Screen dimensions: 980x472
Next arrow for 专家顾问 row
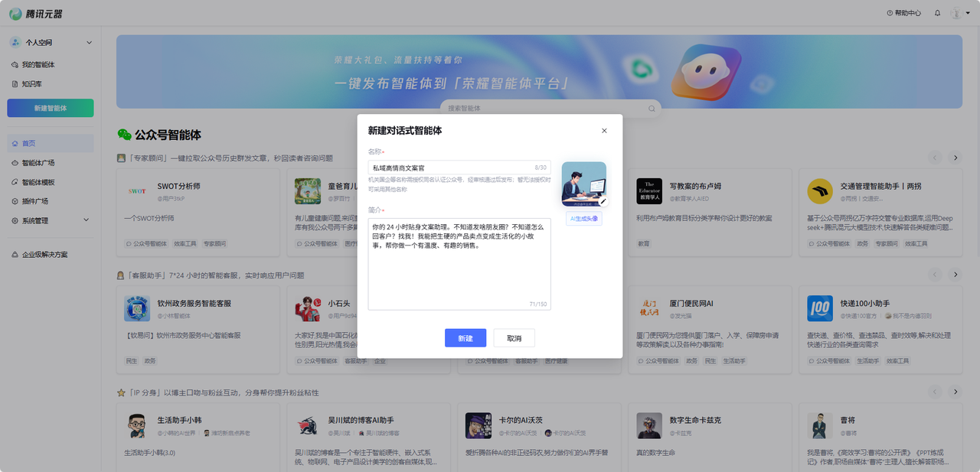tap(955, 158)
